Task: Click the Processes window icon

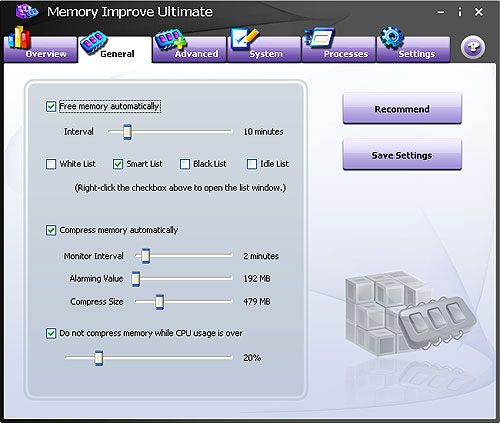Action: (319, 38)
